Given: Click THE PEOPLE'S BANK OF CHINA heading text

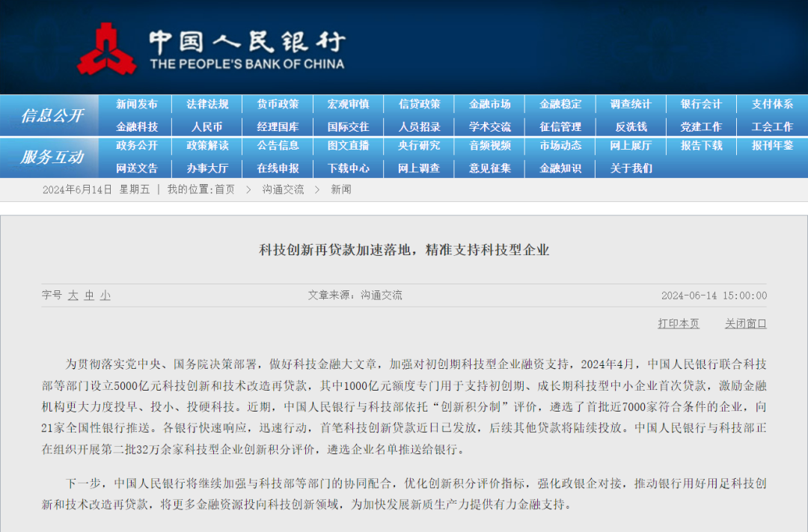Looking at the screenshot, I should 248,64.
